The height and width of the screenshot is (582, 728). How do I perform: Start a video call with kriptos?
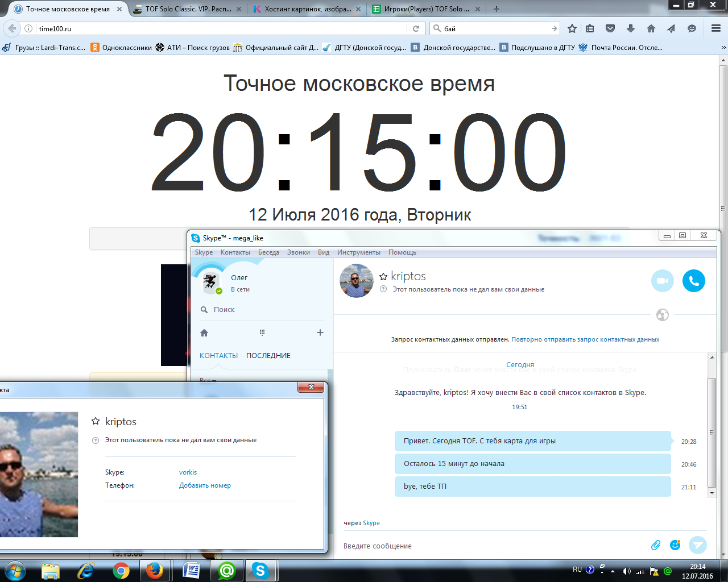pyautogui.click(x=663, y=281)
